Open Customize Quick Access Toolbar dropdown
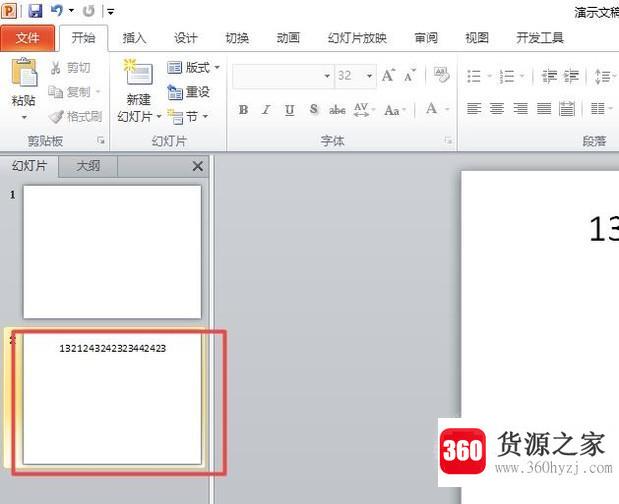Image resolution: width=619 pixels, height=504 pixels. tap(111, 12)
